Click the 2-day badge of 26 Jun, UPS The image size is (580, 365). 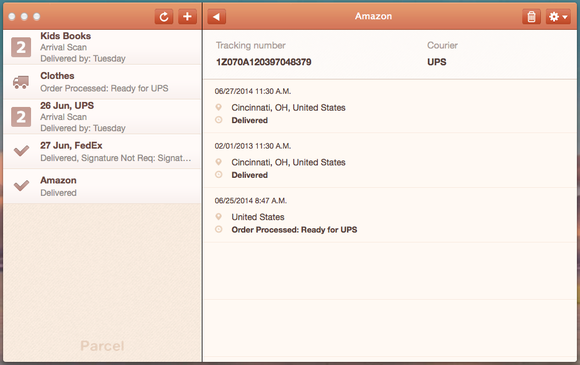coord(21,117)
